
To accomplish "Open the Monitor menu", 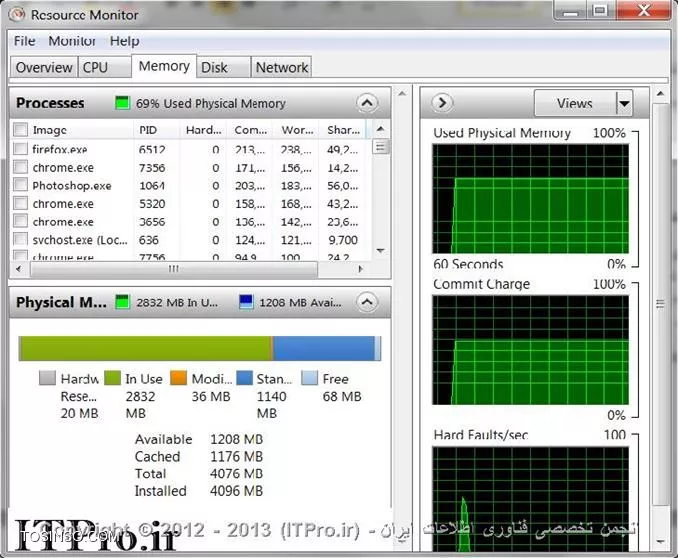I will point(72,41).
